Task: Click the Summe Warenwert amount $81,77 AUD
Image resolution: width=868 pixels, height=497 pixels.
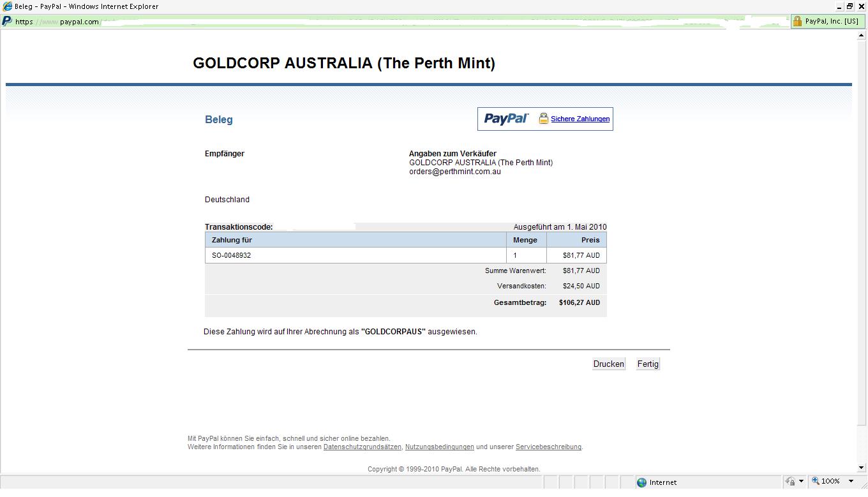Action: [x=581, y=271]
